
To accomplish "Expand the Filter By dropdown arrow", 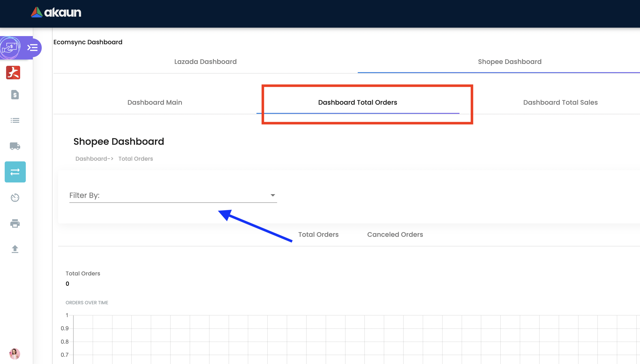I will pos(273,195).
